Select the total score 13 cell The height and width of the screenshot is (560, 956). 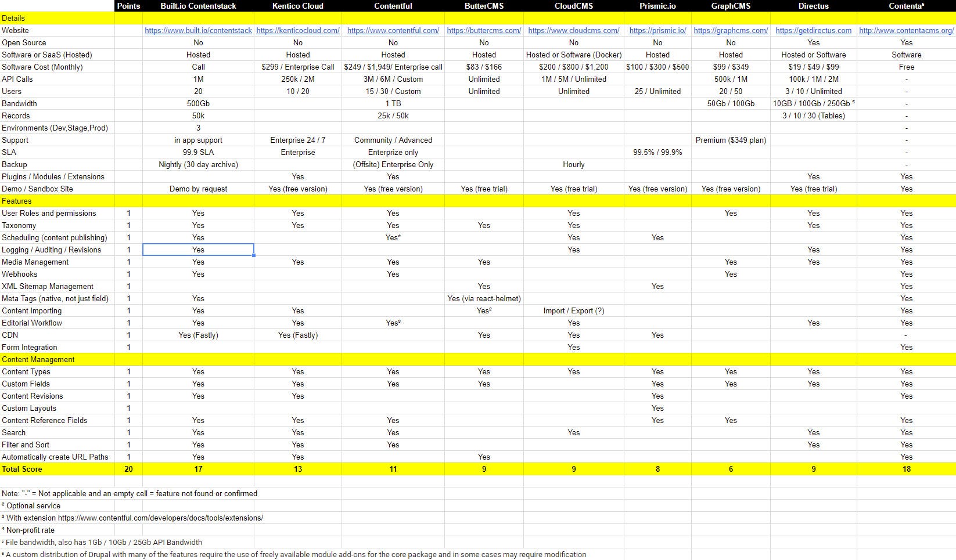tap(298, 469)
